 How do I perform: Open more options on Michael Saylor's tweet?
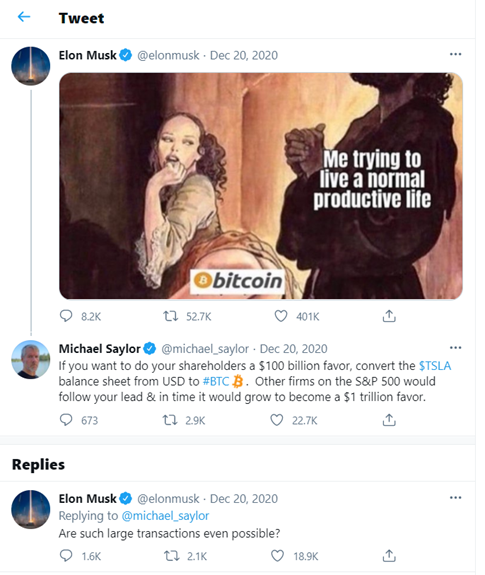click(x=455, y=348)
